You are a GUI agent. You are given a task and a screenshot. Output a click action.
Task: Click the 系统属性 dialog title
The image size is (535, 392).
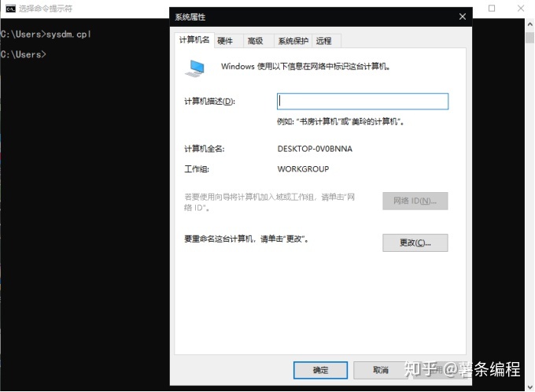point(190,17)
